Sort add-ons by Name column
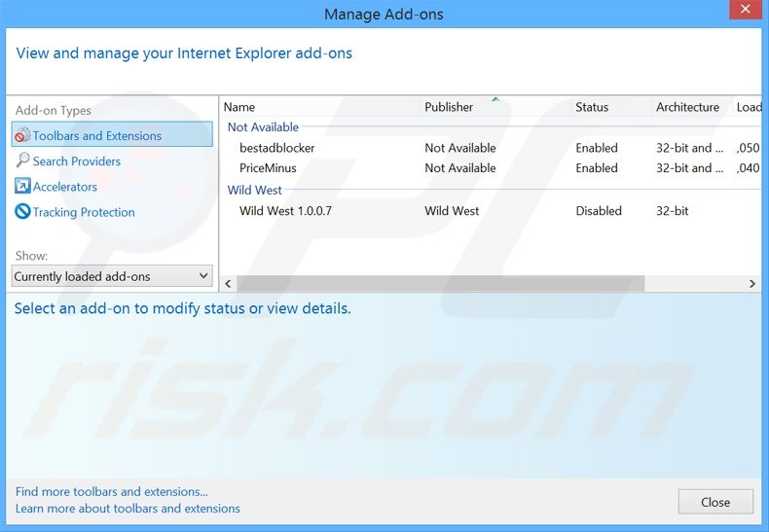The height and width of the screenshot is (532, 769). [239, 107]
